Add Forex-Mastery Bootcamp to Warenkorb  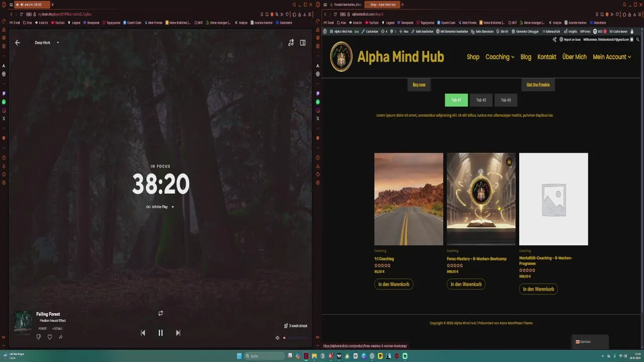466,284
